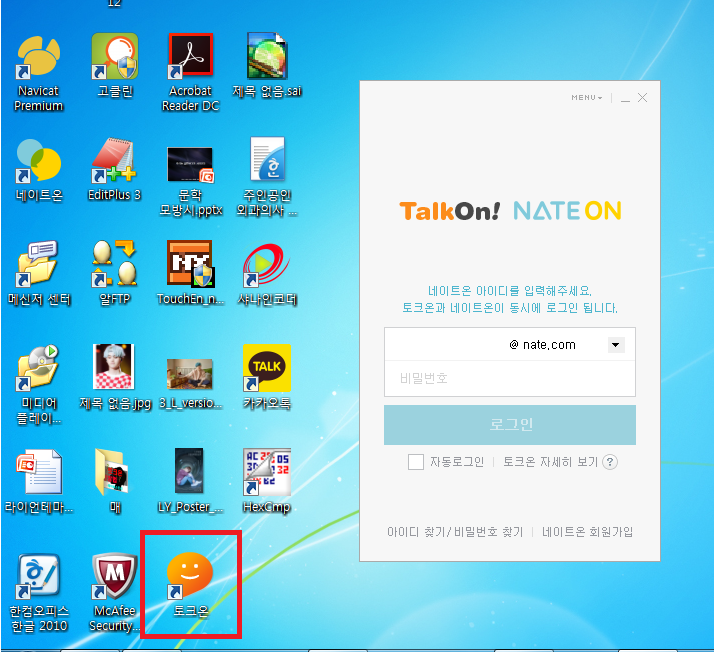Open the Navicat Premium desktop shortcut
The width and height of the screenshot is (714, 652).
click(x=38, y=73)
